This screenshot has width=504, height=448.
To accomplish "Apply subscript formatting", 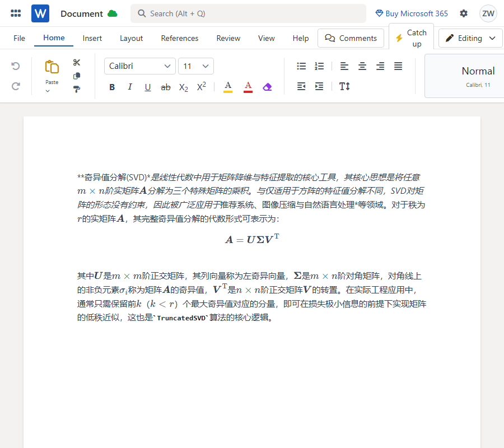I will coord(184,87).
